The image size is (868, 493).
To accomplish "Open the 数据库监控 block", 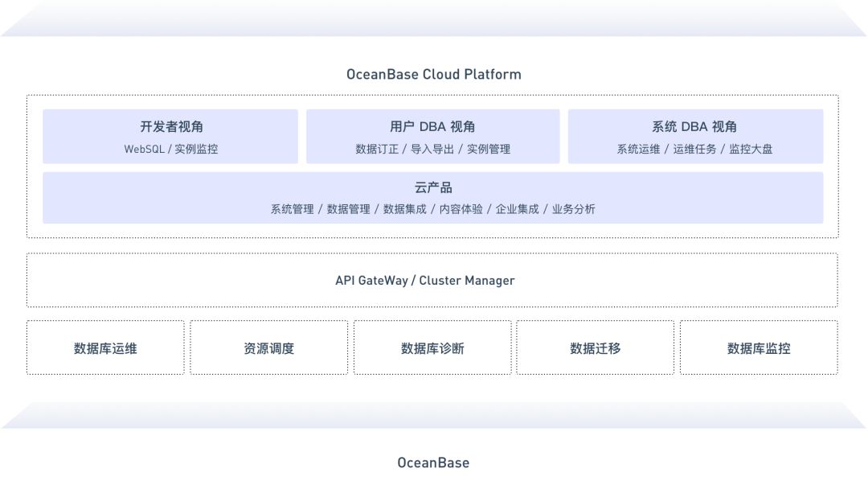I will (x=759, y=347).
